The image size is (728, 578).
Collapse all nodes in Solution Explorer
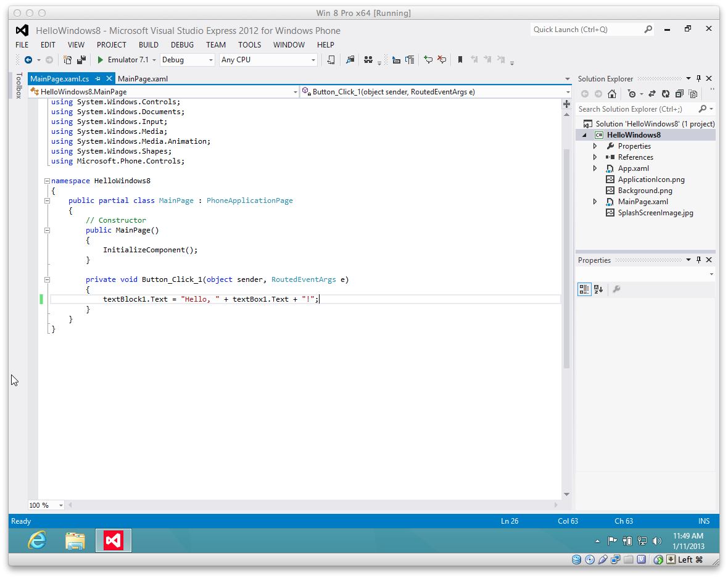coord(679,94)
